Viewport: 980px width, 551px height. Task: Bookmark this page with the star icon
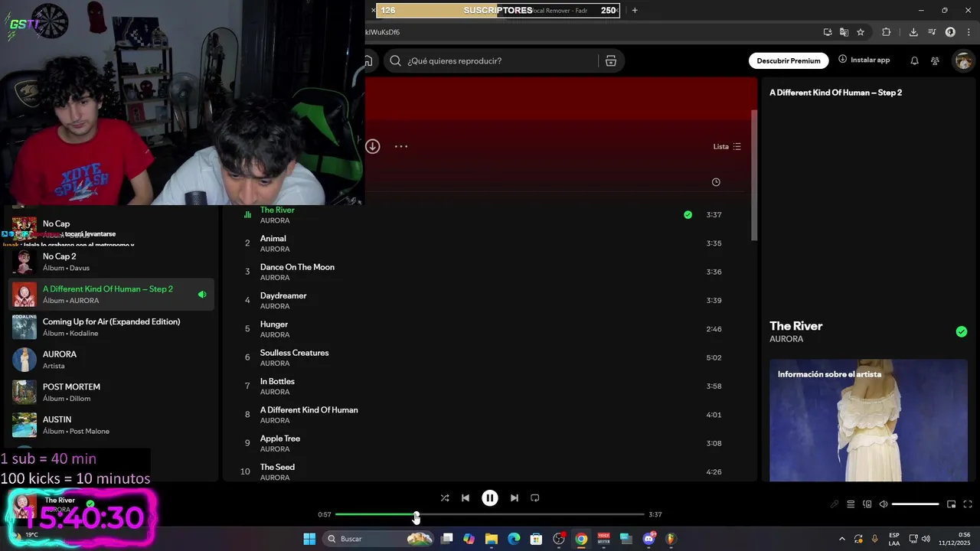click(861, 32)
